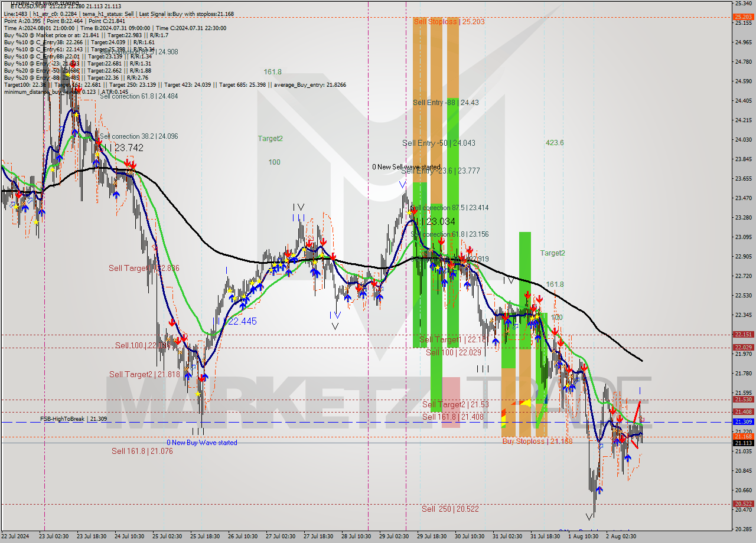Image resolution: width=756 pixels, height=543 pixels.
Task: Click the 'FSB-HighToBreak | 21.309' label
Action: tap(74, 418)
